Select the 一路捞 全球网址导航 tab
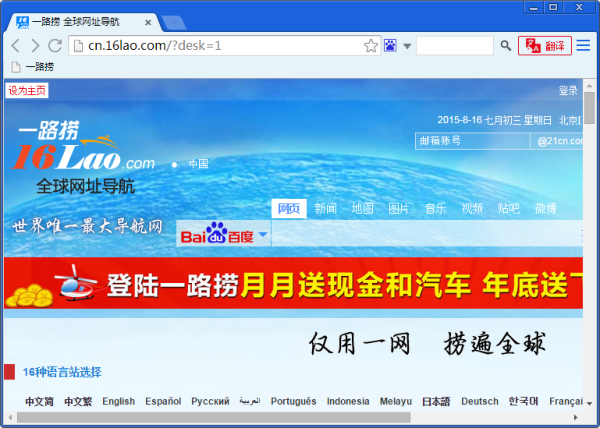Screen dimensions: 600x428 (82, 23)
